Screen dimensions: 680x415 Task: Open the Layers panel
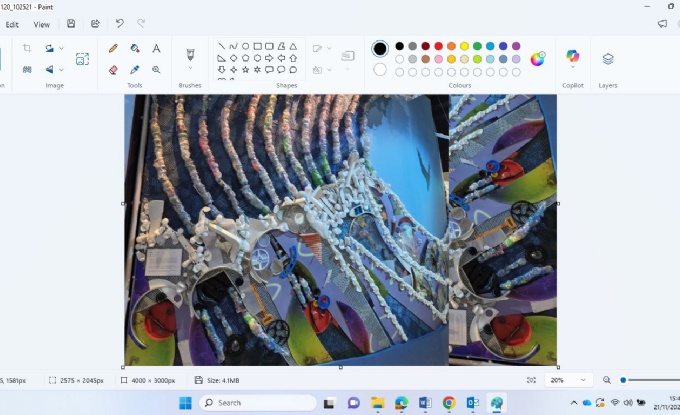coord(608,59)
